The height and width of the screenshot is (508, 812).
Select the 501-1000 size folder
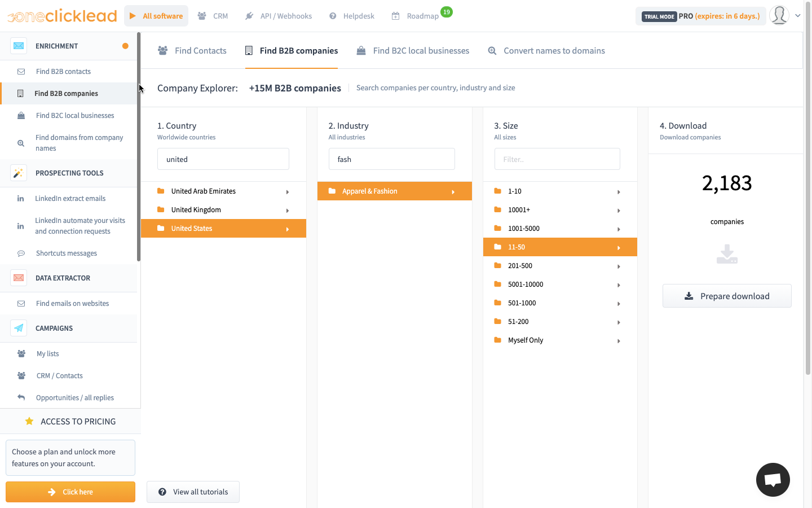coord(560,303)
